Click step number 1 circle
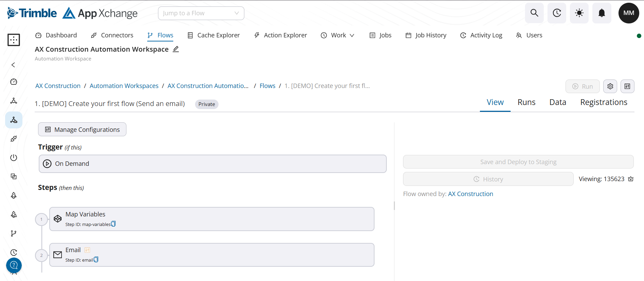Viewport: 644px width, 281px height. point(41,219)
